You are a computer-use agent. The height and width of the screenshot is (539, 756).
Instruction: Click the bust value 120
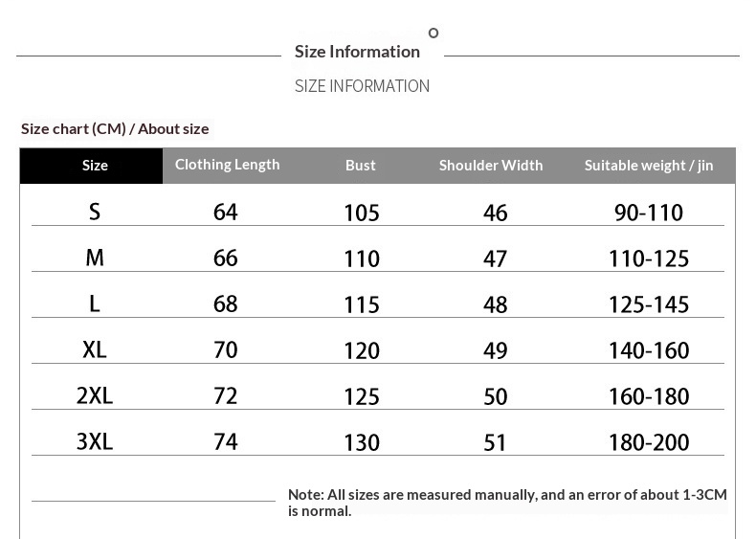pyautogui.click(x=362, y=350)
